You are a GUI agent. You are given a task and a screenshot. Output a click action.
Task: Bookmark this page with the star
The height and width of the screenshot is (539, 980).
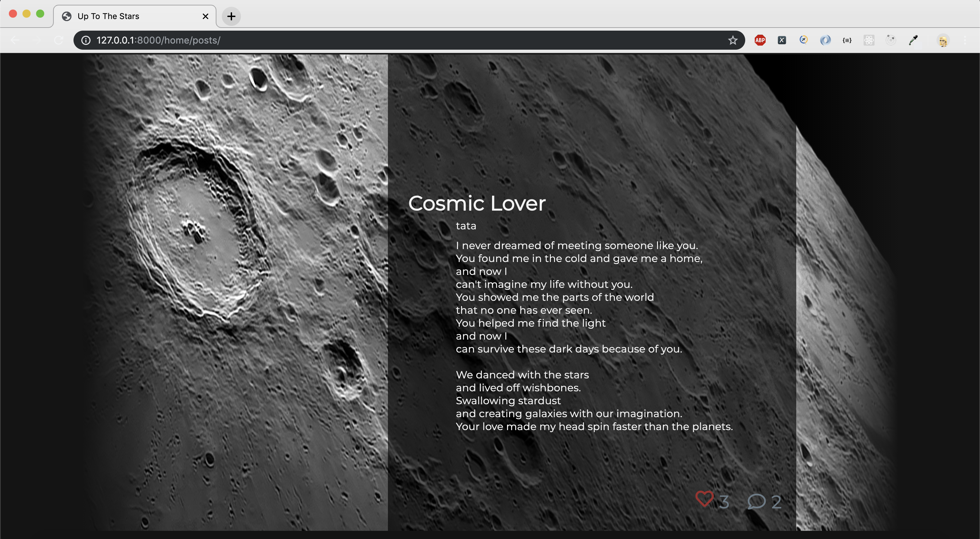tap(732, 40)
